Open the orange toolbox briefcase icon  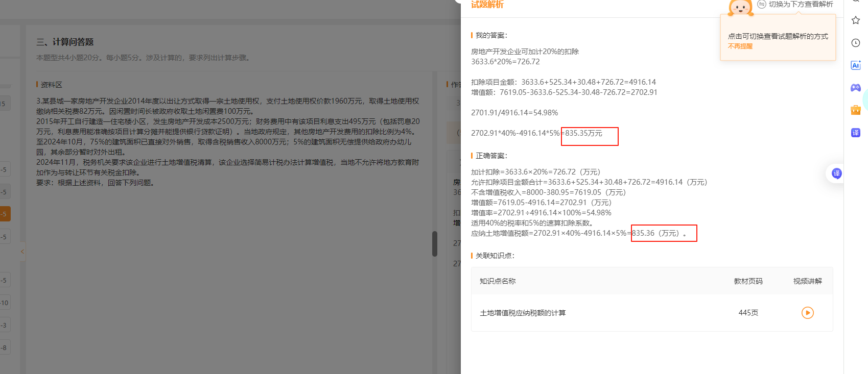point(856,110)
